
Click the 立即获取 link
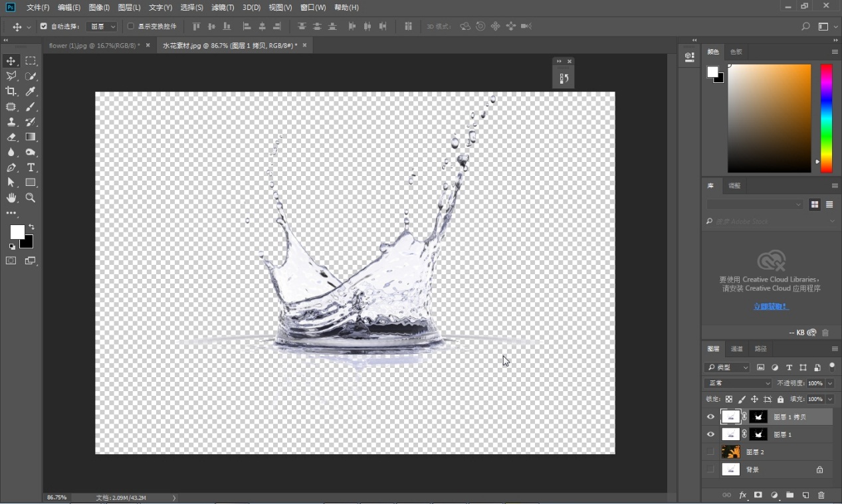click(x=771, y=307)
